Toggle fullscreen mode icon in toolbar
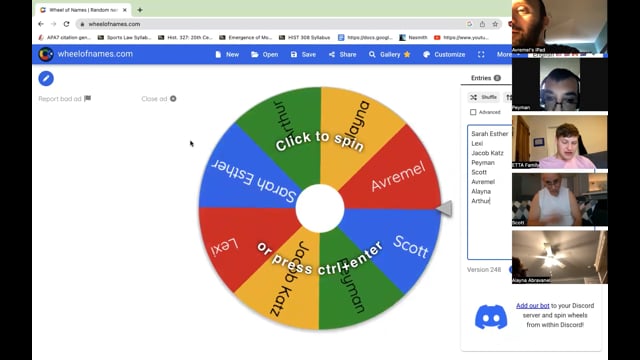 [481, 54]
